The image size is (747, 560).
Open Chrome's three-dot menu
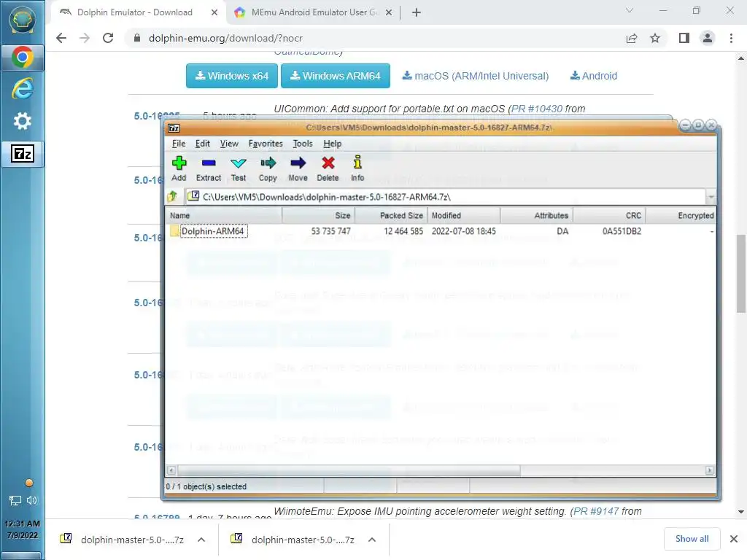[731, 38]
